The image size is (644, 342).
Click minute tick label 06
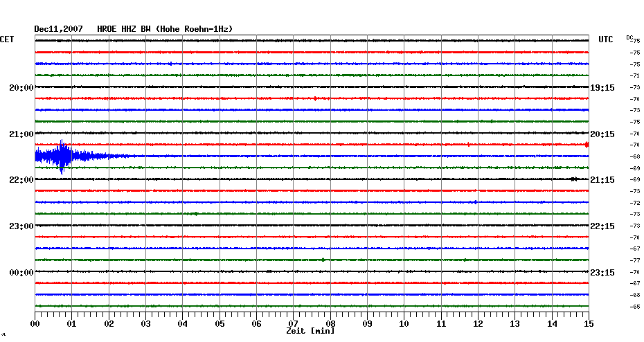pyautogui.click(x=256, y=324)
